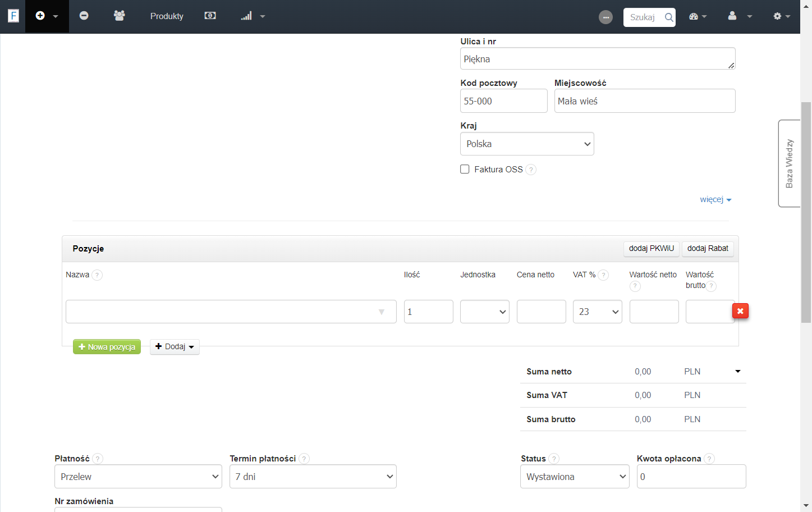Open Produkty in the top menu
The width and height of the screenshot is (812, 512).
pos(167,16)
